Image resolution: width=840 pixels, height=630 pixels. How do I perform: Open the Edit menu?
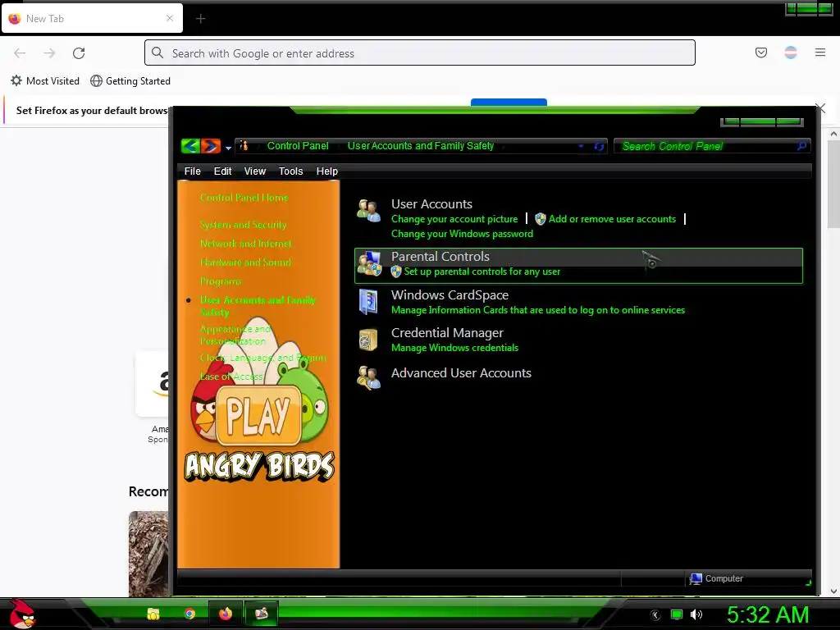(223, 171)
